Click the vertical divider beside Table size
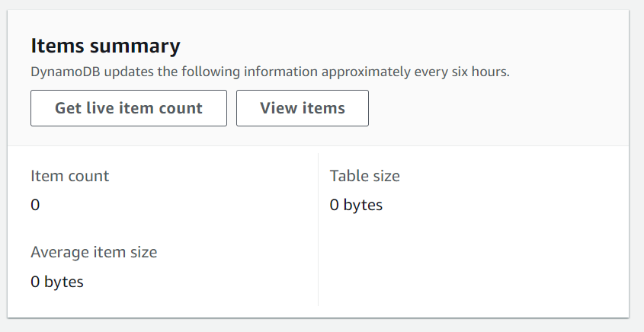This screenshot has height=332, width=644. click(318, 228)
